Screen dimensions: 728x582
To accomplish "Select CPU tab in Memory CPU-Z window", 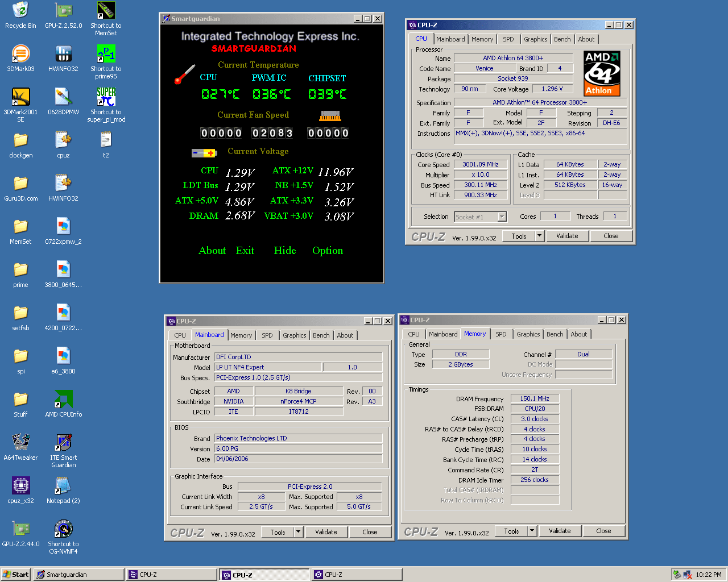I will [x=414, y=334].
